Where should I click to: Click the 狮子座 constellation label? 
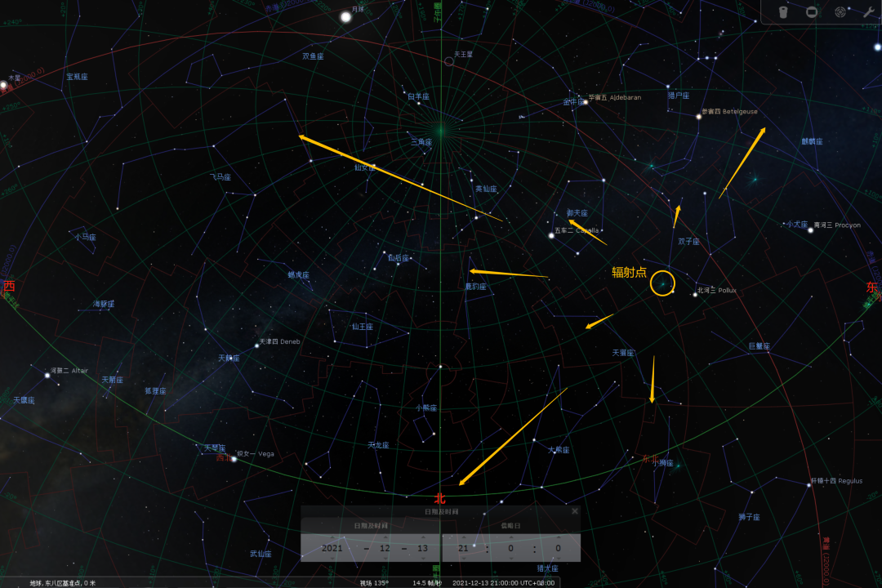coord(749,516)
